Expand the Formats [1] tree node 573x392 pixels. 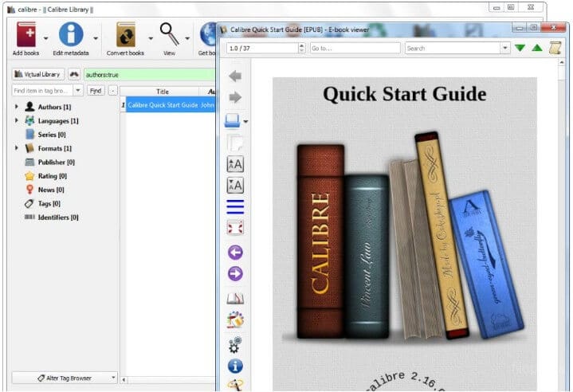[17, 148]
